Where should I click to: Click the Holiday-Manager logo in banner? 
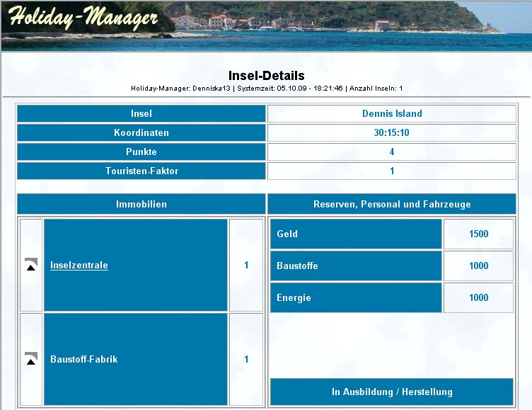[x=83, y=17]
